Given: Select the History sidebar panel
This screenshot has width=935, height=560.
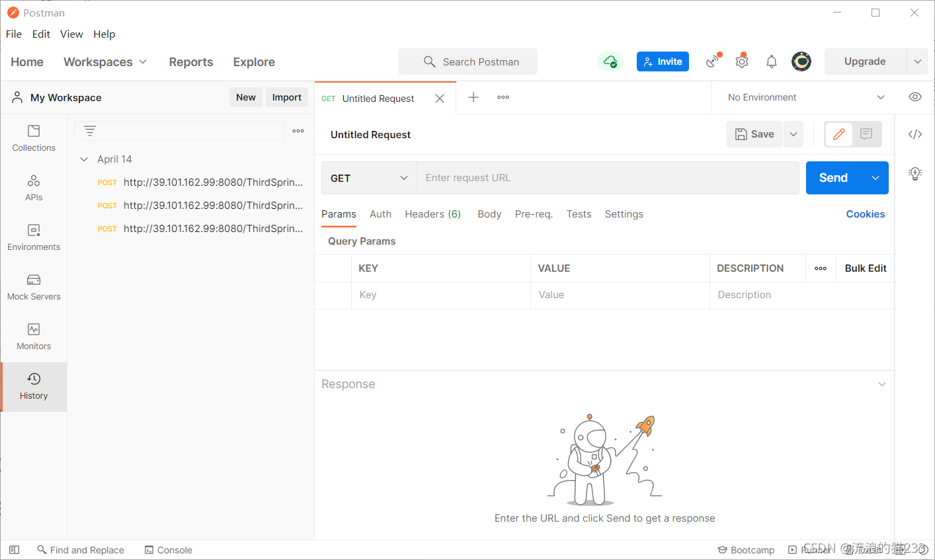Looking at the screenshot, I should (x=34, y=387).
